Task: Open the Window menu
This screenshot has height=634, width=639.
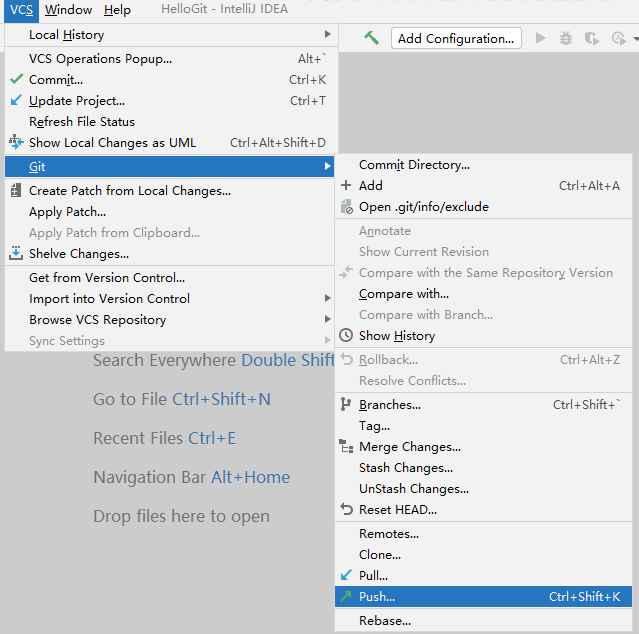Action: 68,10
